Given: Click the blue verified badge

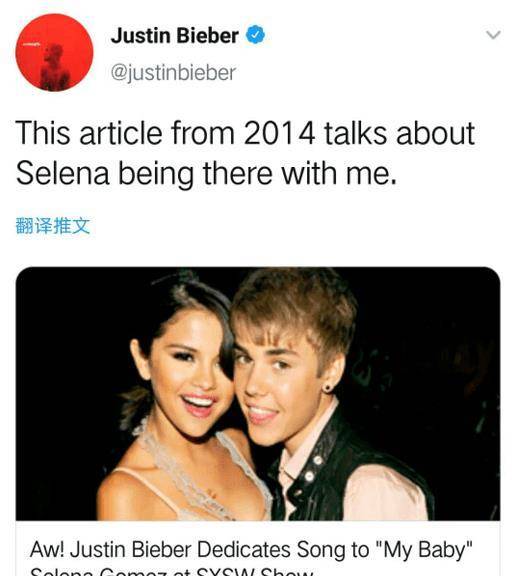Looking at the screenshot, I should (255, 35).
